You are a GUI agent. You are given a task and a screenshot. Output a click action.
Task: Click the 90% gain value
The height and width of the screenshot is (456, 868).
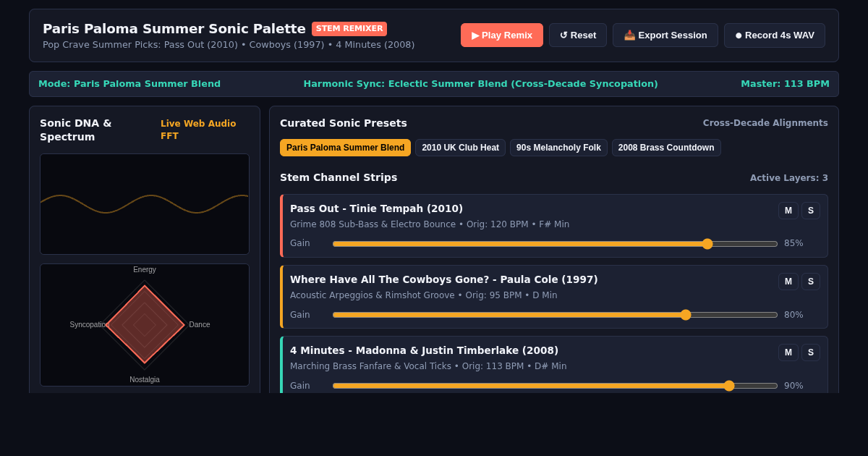(x=793, y=385)
